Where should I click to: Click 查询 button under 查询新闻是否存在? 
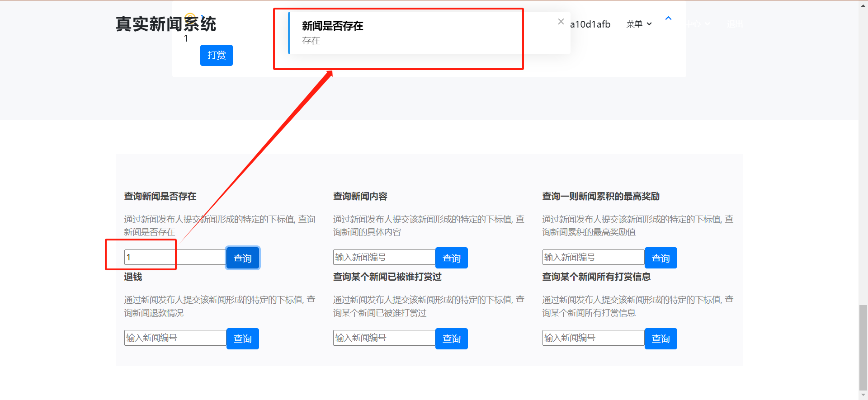(243, 258)
